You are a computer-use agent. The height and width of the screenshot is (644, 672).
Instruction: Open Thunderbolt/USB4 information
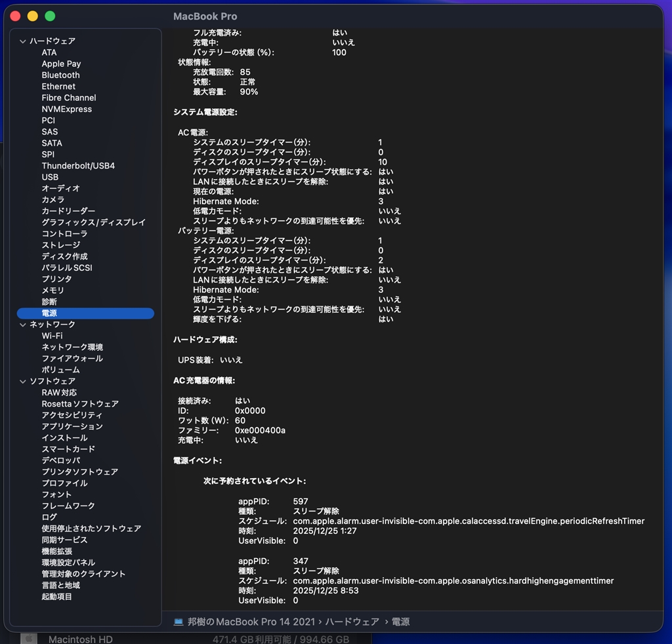point(79,166)
